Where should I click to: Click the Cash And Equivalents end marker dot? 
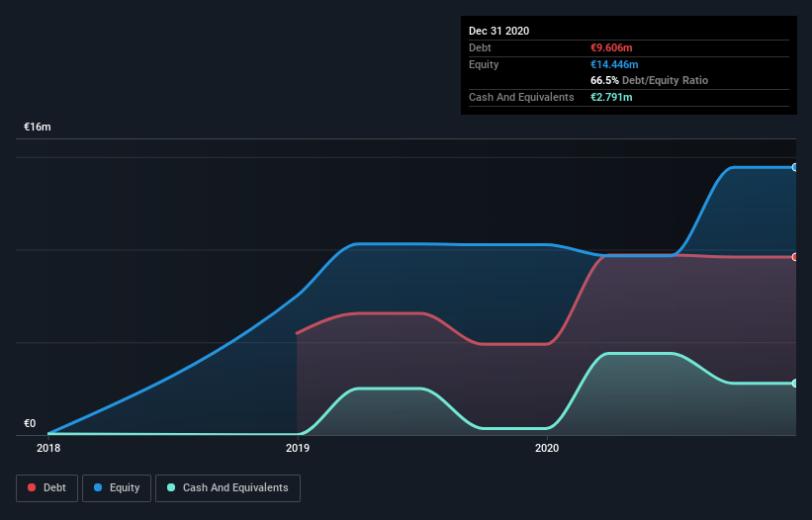click(x=794, y=384)
